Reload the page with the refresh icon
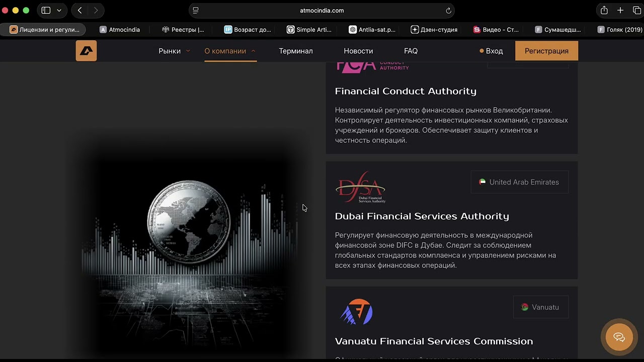644x362 pixels. [x=448, y=10]
